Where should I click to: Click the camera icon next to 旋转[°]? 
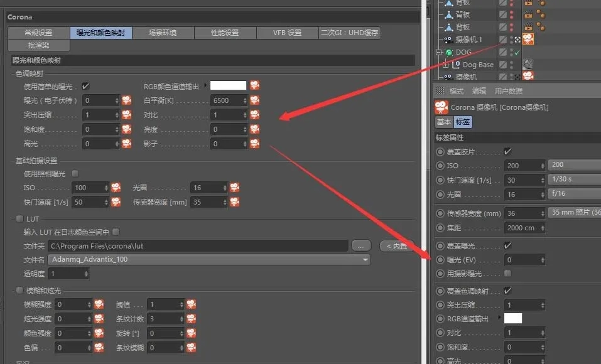pos(192,333)
